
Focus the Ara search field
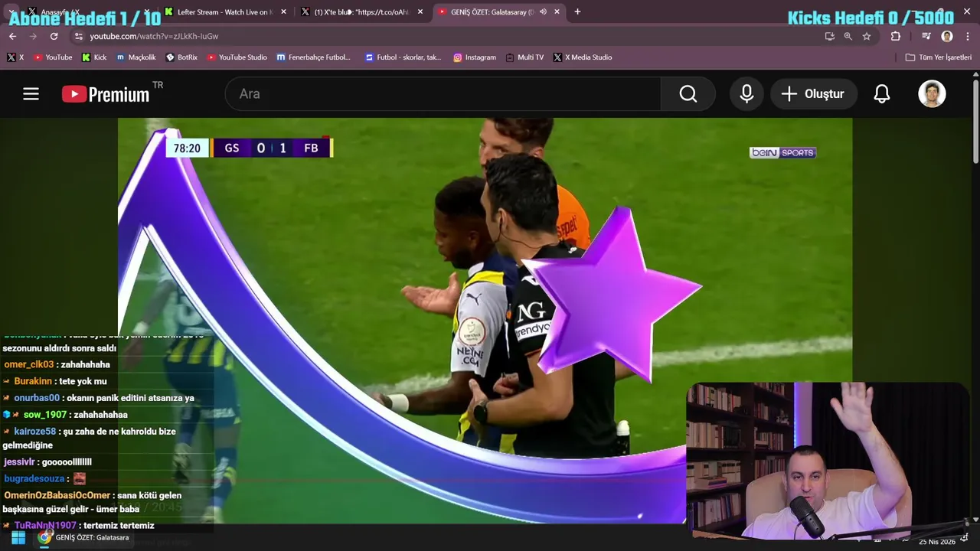[x=443, y=93]
